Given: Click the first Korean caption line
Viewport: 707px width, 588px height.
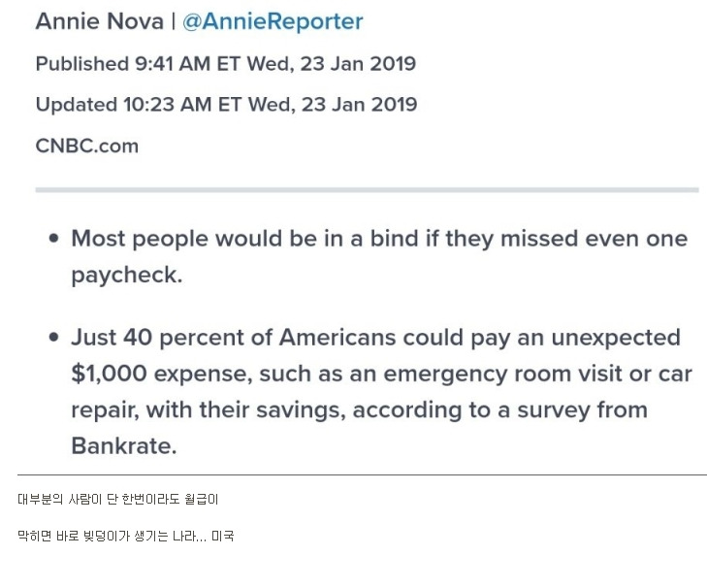Looking at the screenshot, I should [x=117, y=500].
